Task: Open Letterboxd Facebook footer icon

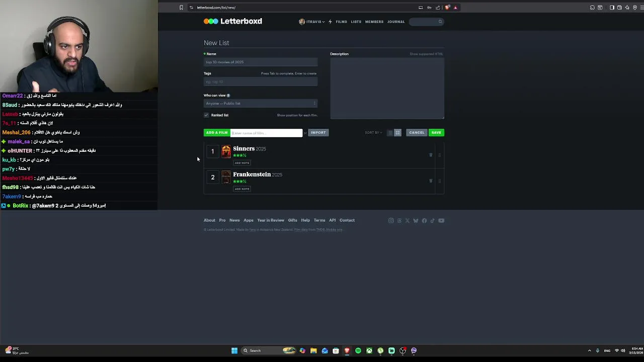Action: pyautogui.click(x=424, y=220)
